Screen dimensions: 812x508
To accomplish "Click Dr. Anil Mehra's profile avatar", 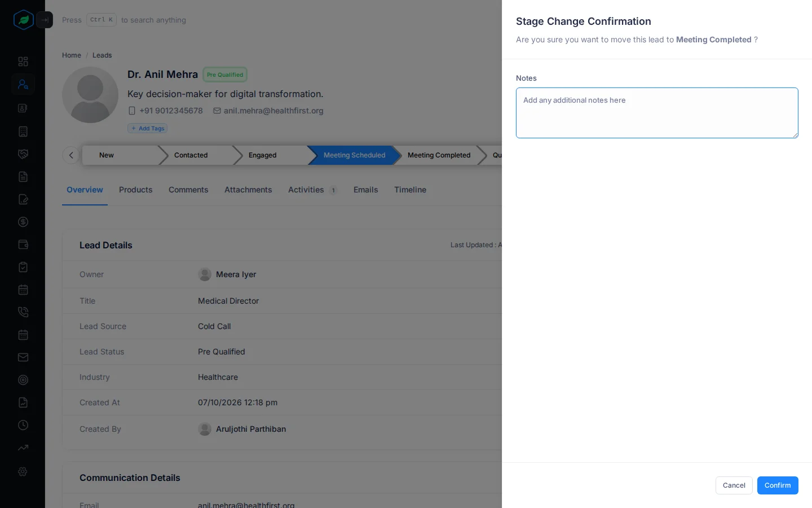I will [90, 95].
